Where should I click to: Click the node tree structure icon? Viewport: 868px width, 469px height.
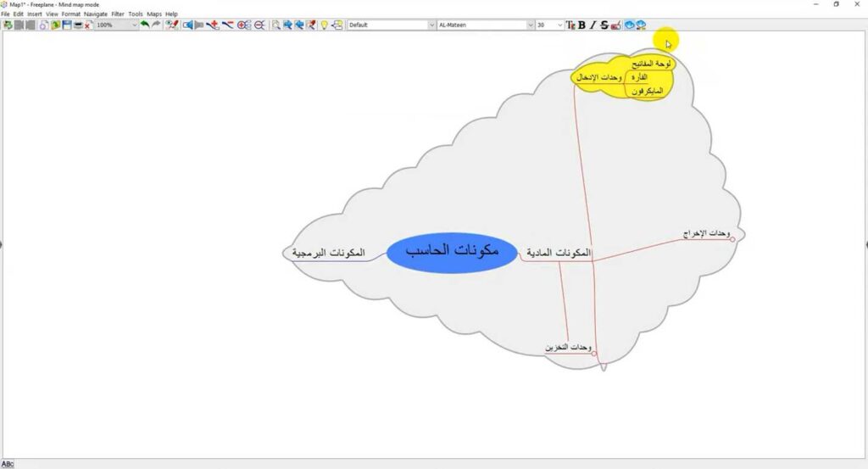tap(337, 25)
